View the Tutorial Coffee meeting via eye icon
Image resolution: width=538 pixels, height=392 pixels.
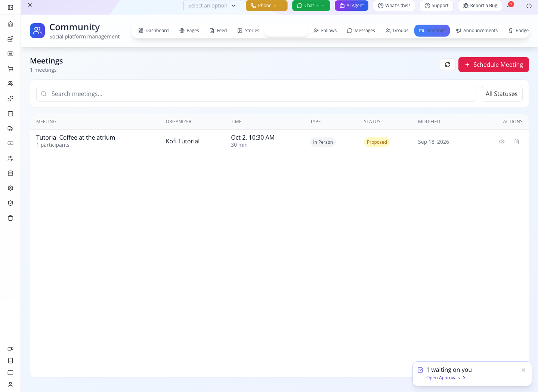pos(502,141)
